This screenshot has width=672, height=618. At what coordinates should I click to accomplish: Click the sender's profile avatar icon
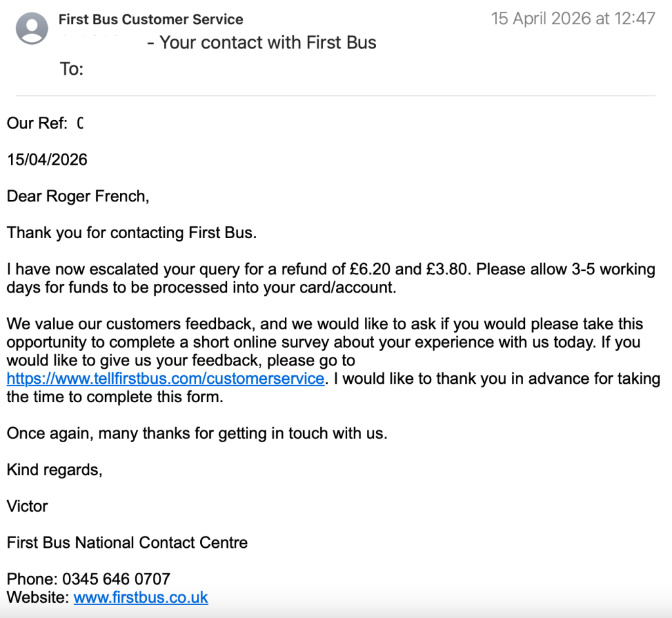click(x=31, y=28)
